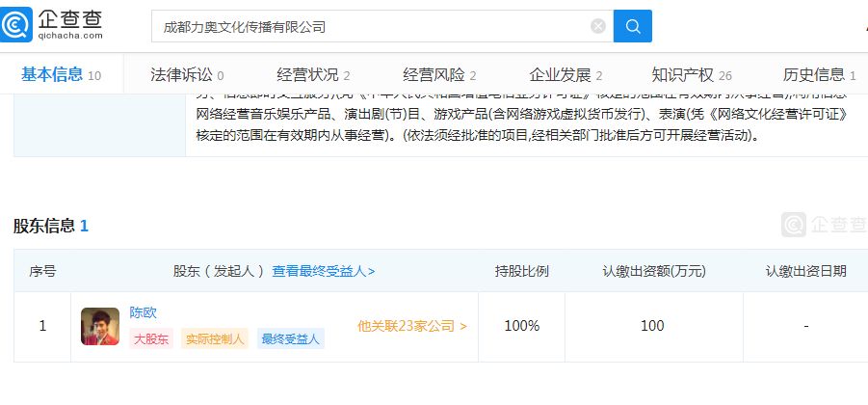Click 陈欧's avatar photo
This screenshot has width=868, height=405.
pyautogui.click(x=100, y=326)
